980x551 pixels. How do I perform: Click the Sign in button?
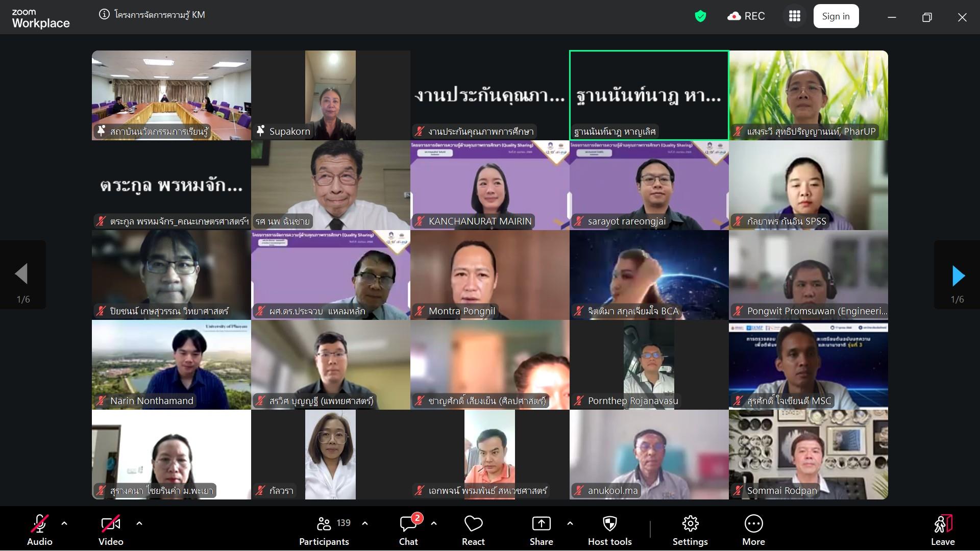click(x=836, y=16)
